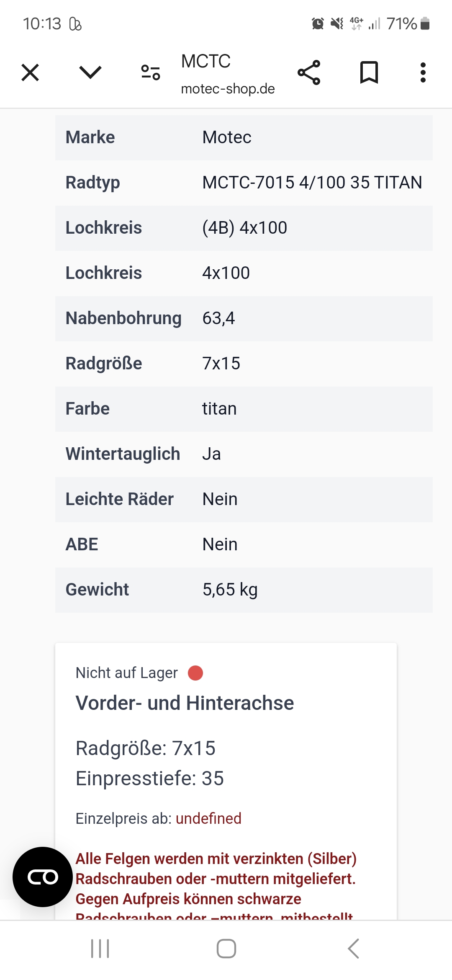This screenshot has height=980, width=452.
Task: Open the black floating chat widget button
Action: tap(43, 877)
